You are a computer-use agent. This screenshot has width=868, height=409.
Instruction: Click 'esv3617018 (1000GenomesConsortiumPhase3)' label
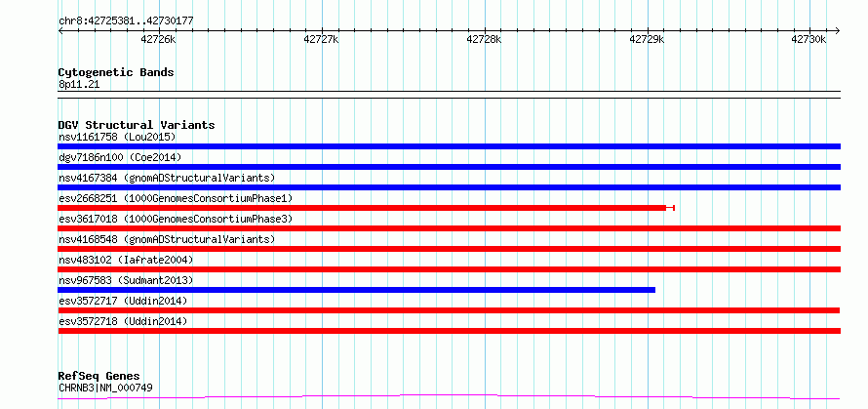[x=176, y=219]
